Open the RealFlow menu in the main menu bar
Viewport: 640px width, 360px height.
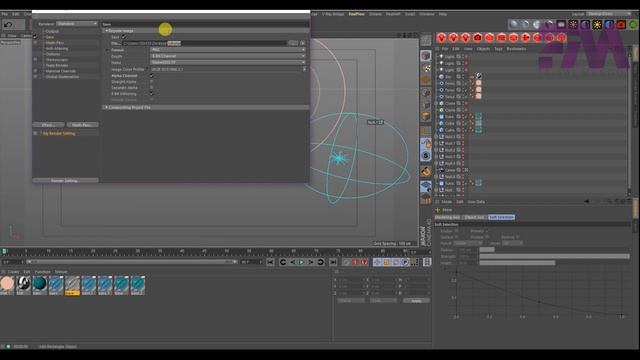356,14
